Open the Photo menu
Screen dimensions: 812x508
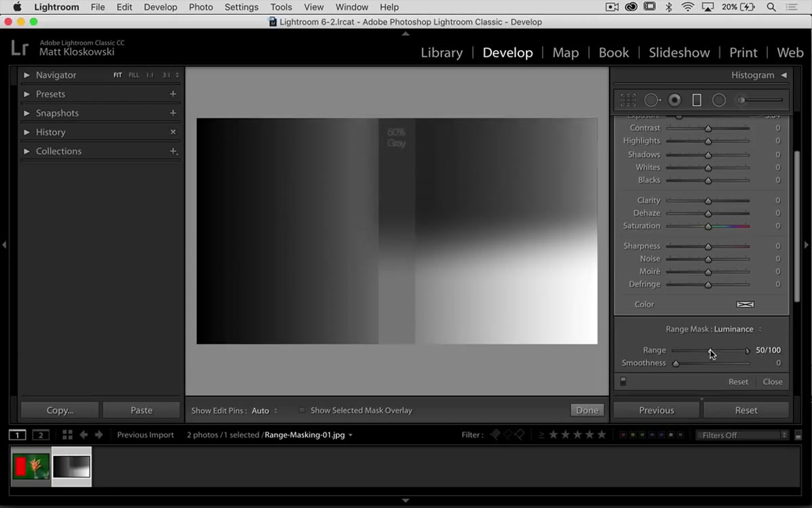tap(201, 7)
